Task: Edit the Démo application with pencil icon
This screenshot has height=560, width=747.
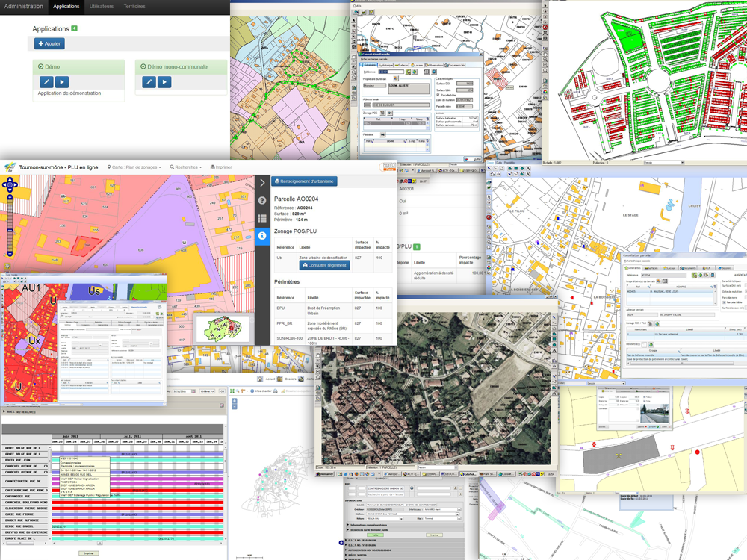Action: point(46,82)
